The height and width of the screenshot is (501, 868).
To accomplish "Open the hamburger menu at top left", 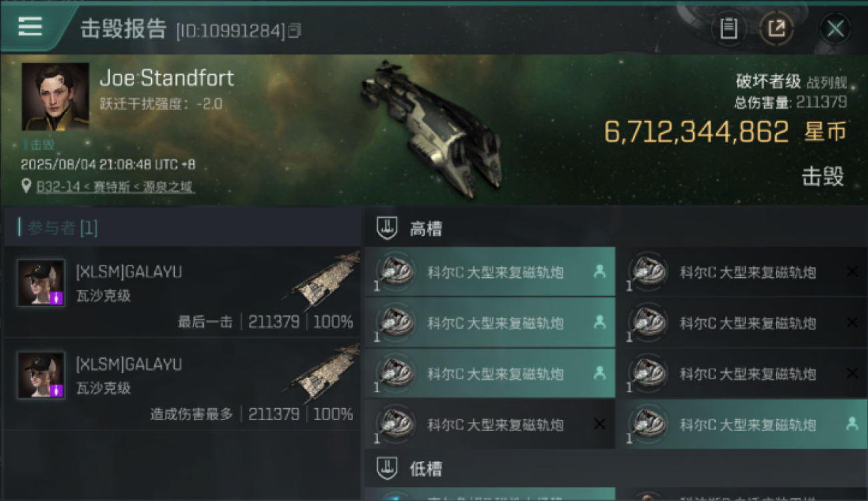I will click(x=30, y=26).
